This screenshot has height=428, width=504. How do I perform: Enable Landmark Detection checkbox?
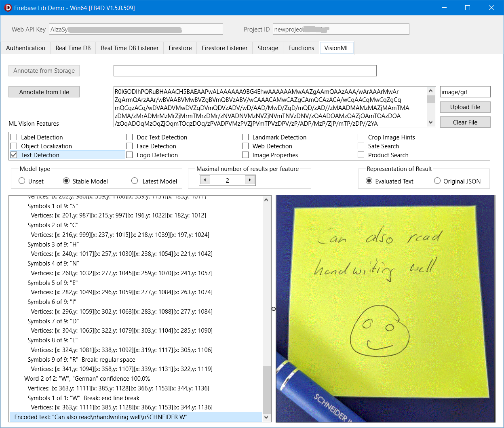click(x=245, y=137)
